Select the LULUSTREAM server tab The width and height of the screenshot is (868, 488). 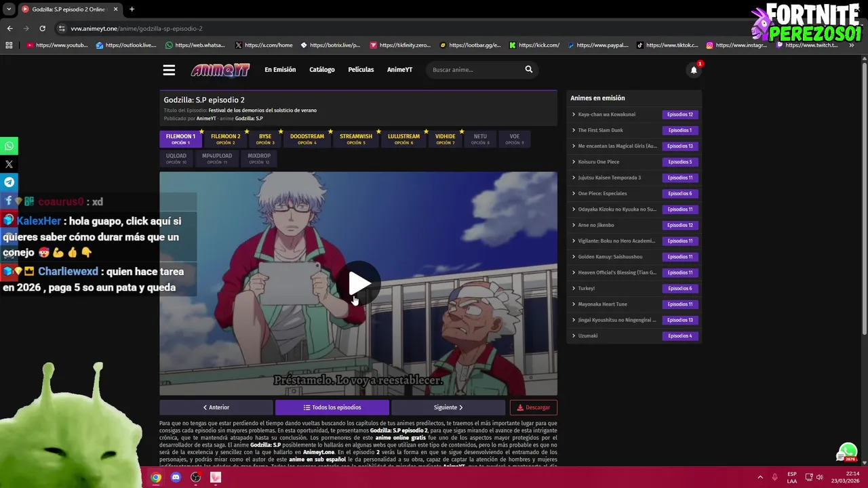click(403, 138)
